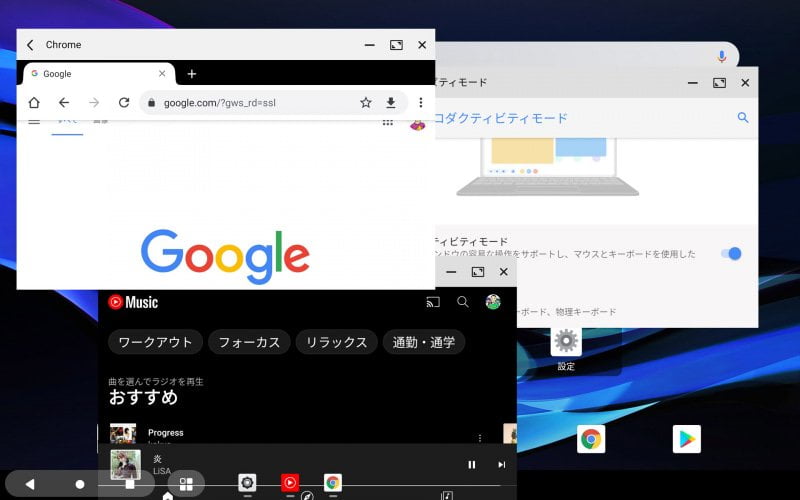The width and height of the screenshot is (800, 500).
Task: Close the Google tab
Action: 162,73
